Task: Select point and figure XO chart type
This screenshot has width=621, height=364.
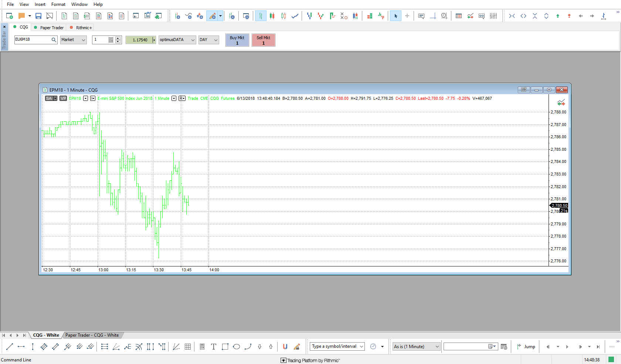Action: pos(344,16)
